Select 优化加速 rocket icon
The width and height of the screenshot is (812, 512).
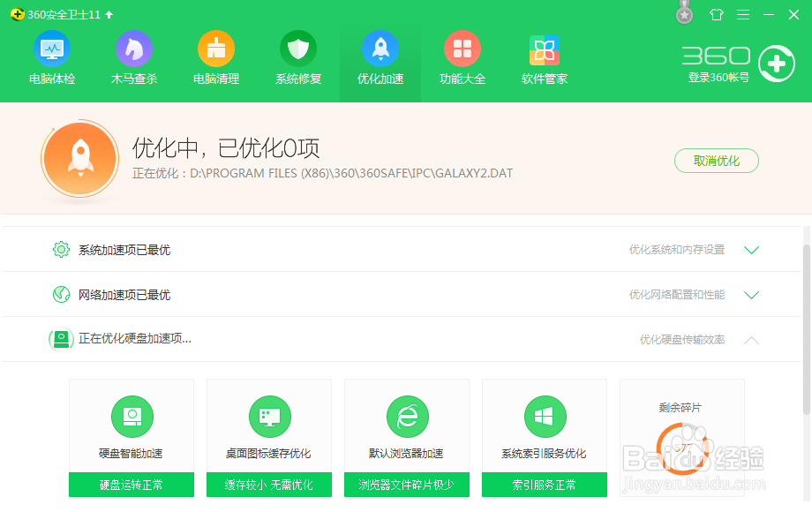pyautogui.click(x=380, y=49)
